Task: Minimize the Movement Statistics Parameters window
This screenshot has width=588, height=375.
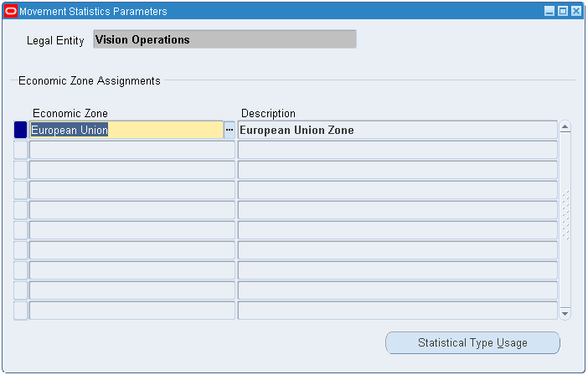Action: click(x=549, y=12)
